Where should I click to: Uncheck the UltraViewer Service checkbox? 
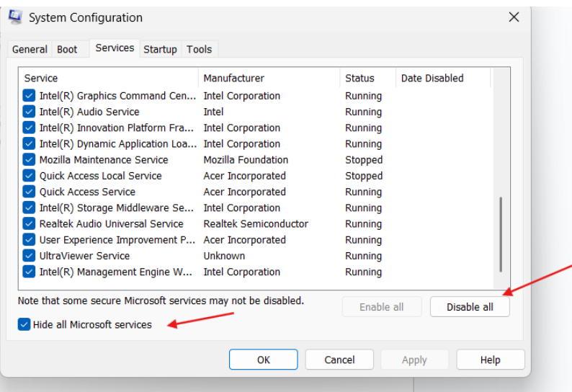(x=29, y=256)
